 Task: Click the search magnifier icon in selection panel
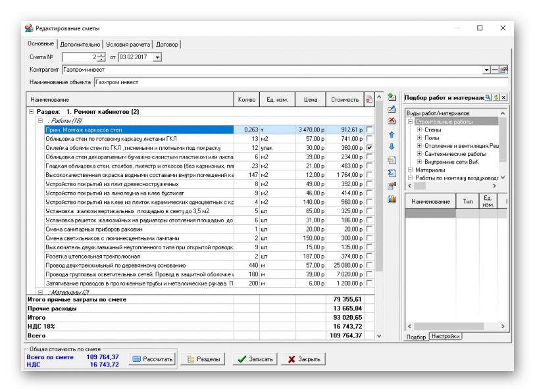(x=488, y=97)
